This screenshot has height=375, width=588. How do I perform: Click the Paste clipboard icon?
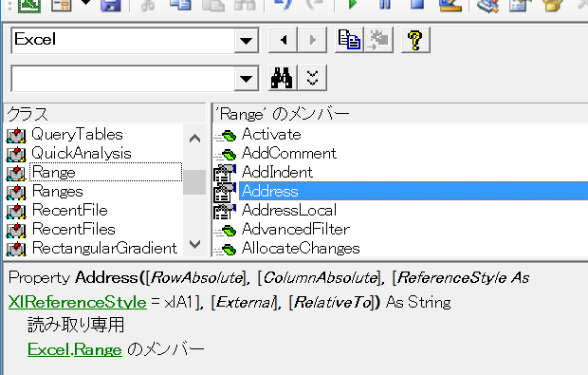[x=213, y=5]
